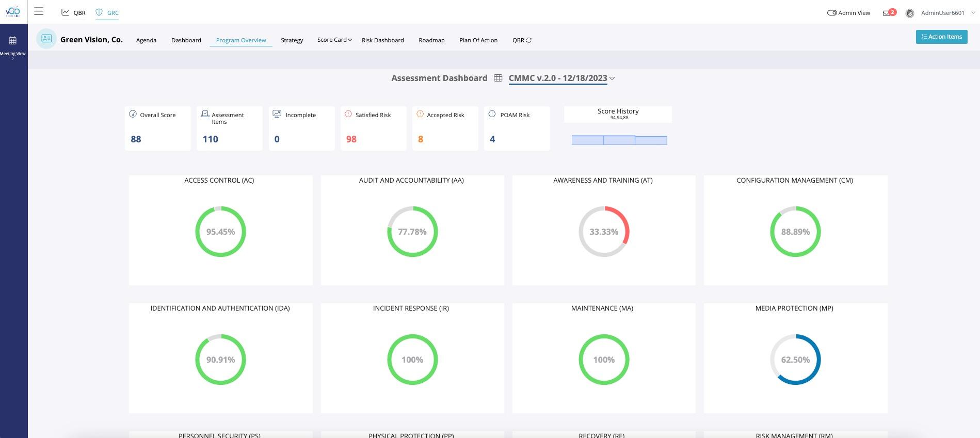Viewport: 980px width, 438px height.
Task: Click the Incomplete monitor icon
Action: [277, 114]
